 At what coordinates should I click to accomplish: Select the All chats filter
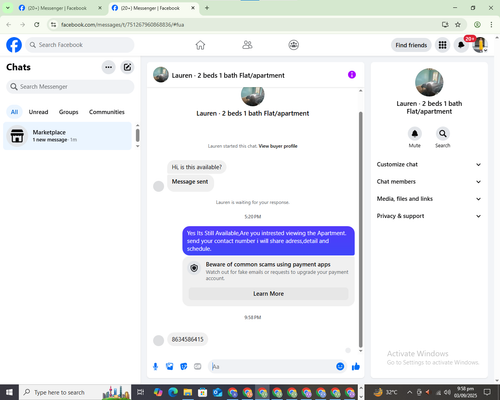(x=14, y=112)
